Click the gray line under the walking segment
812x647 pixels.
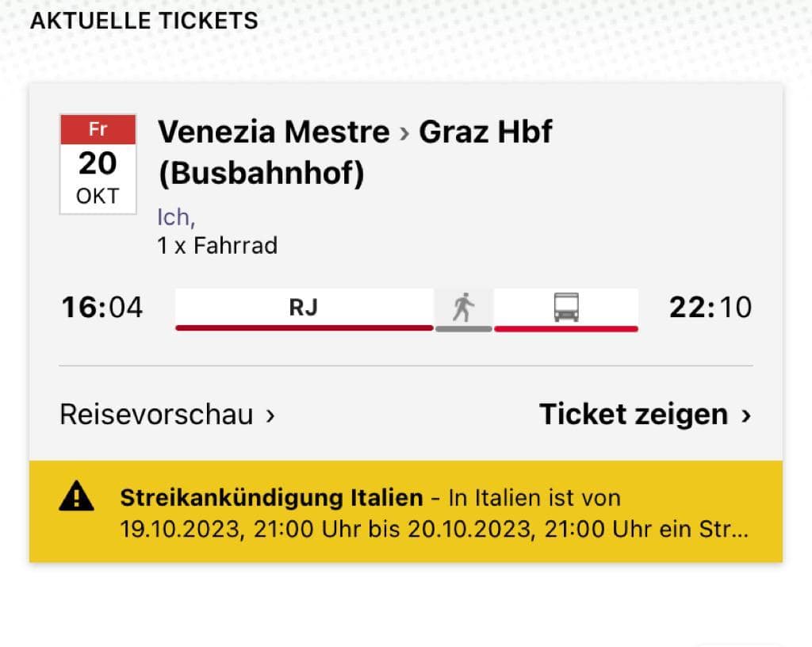pos(463,328)
